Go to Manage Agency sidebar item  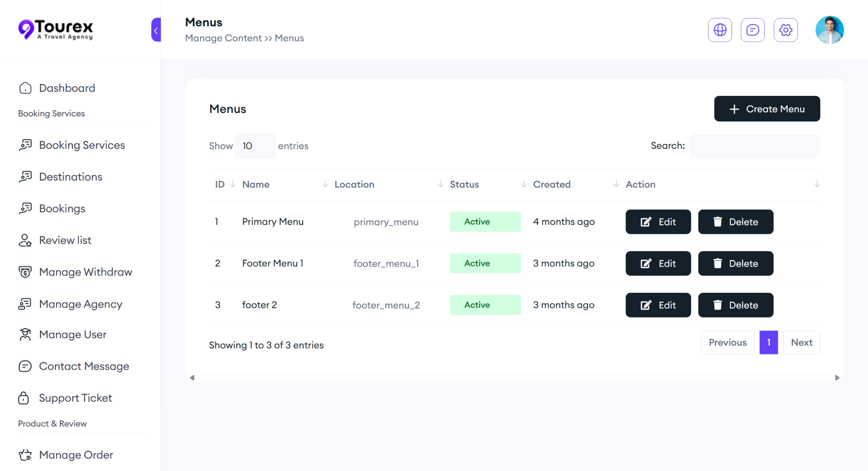[x=80, y=304]
